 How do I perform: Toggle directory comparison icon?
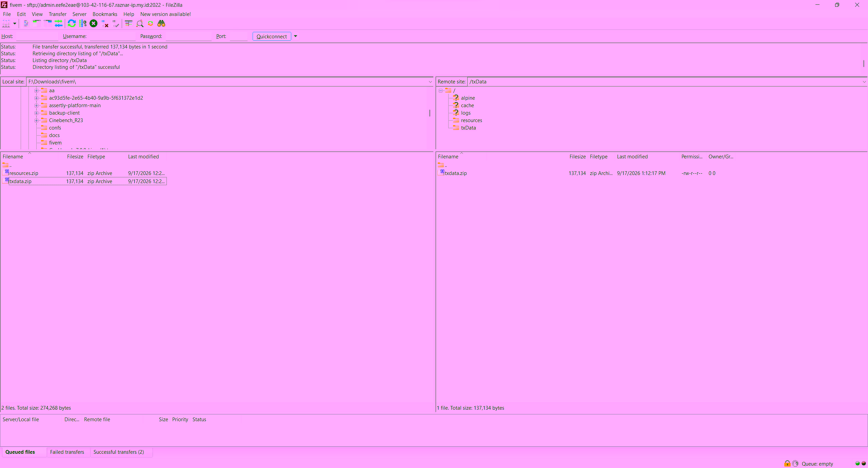point(140,23)
